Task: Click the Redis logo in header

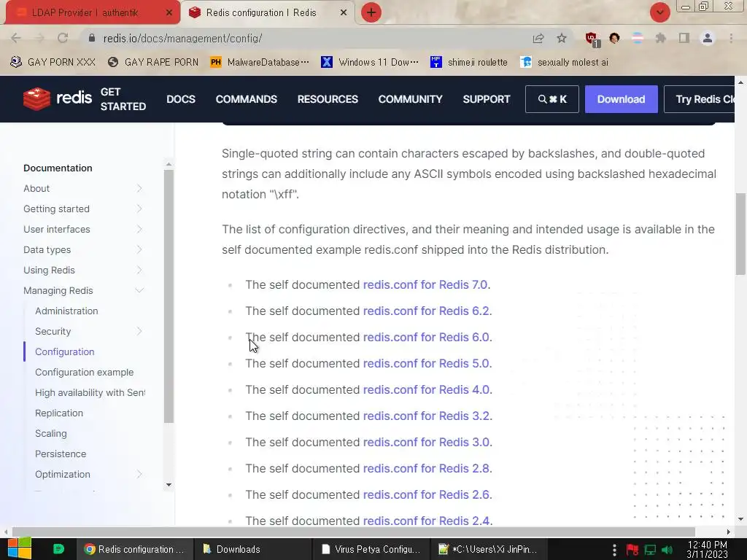Action: point(58,98)
